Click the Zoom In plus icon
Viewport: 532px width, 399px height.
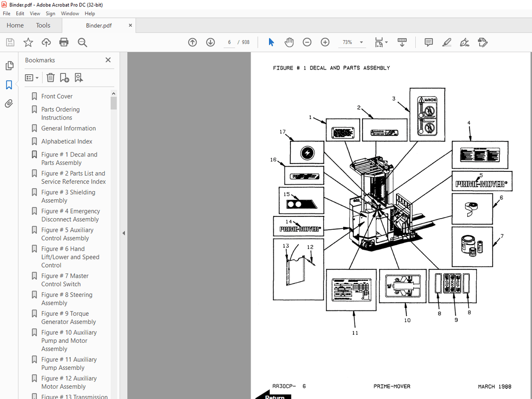pos(325,42)
